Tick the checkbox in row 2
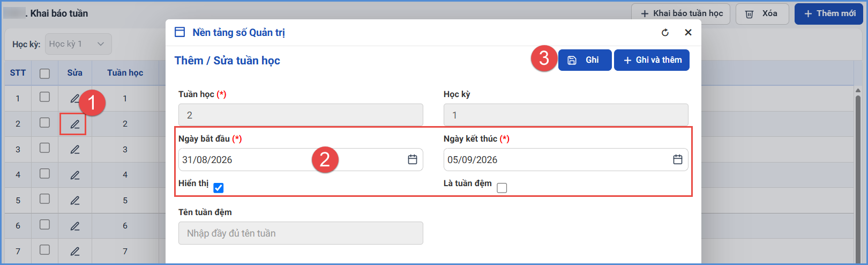This screenshot has height=265, width=868. pyautogui.click(x=45, y=123)
